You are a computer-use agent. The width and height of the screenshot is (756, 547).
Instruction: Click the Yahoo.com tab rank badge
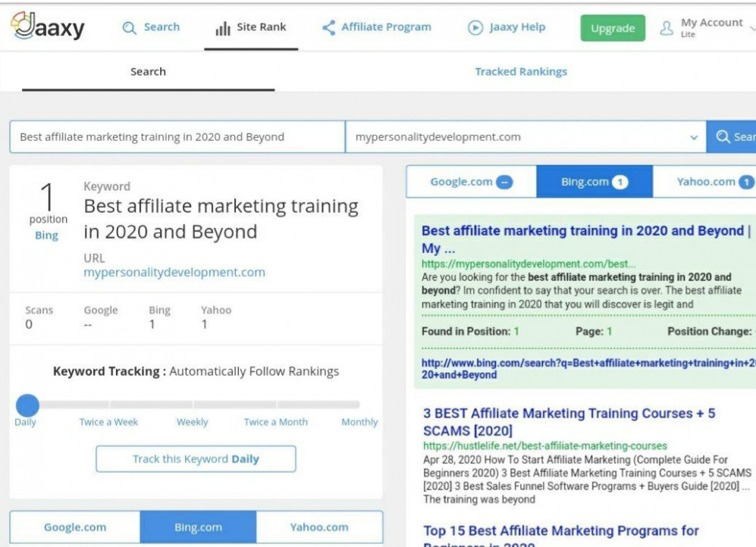747,182
